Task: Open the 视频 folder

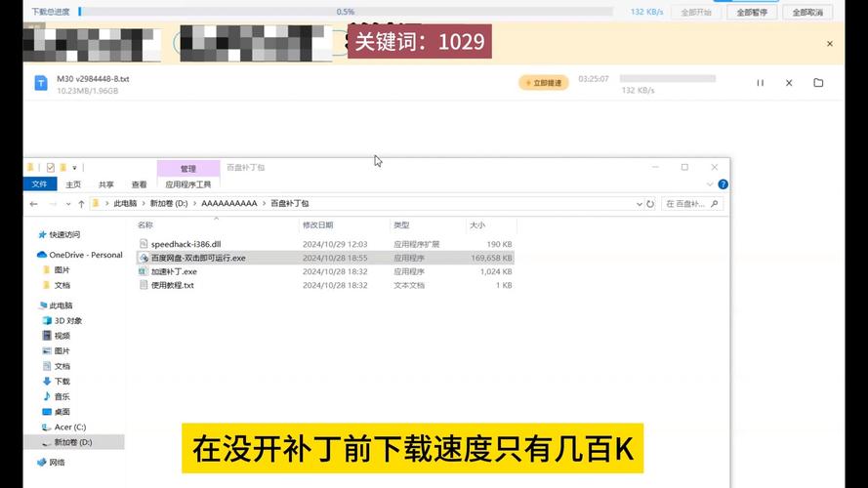Action: [x=62, y=336]
